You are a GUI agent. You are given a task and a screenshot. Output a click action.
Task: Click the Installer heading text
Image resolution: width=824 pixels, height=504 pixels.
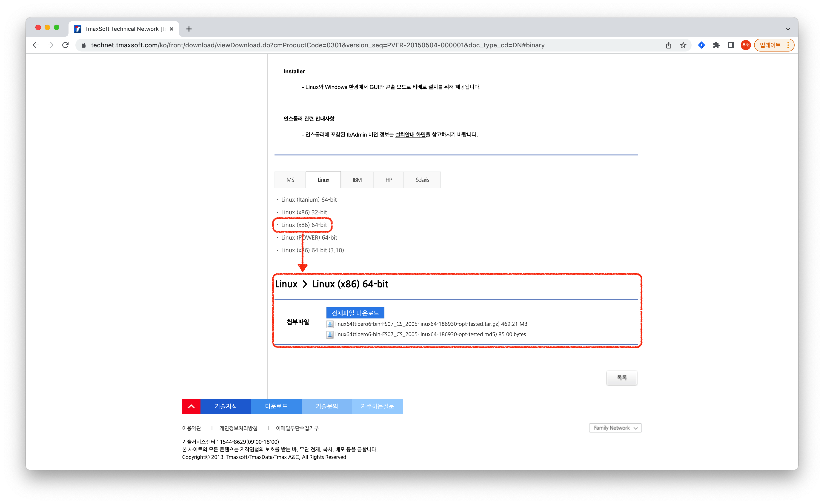(294, 72)
